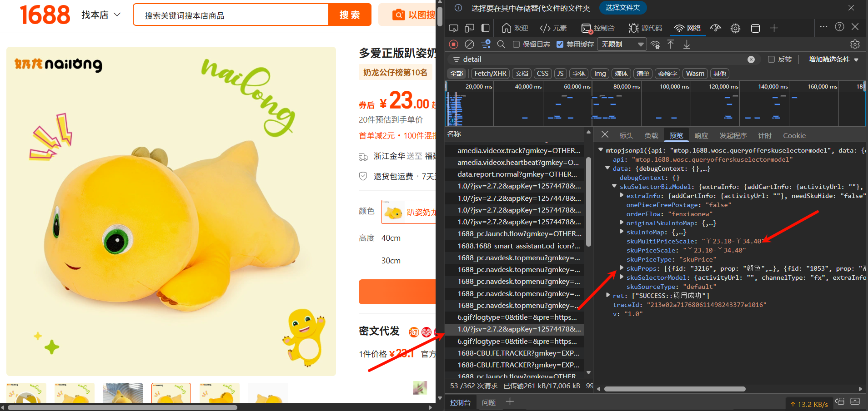This screenshot has height=411, width=868.
Task: Open the 控制台 panel tab
Action: [x=598, y=28]
